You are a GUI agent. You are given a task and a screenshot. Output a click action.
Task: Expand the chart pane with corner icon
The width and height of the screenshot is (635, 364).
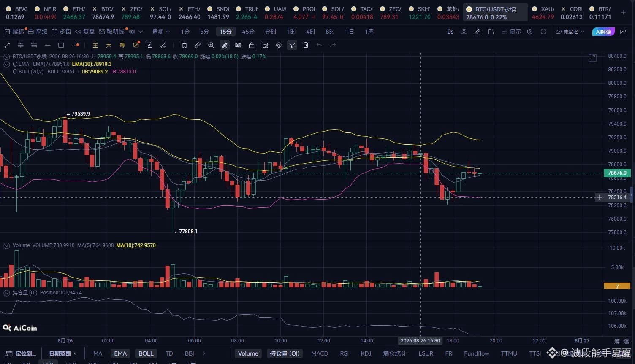[x=593, y=58]
